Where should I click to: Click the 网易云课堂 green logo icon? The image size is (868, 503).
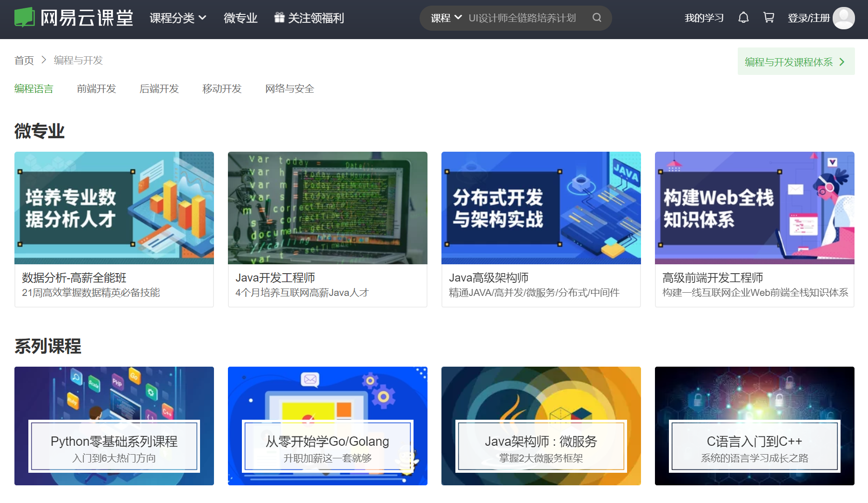[x=25, y=18]
